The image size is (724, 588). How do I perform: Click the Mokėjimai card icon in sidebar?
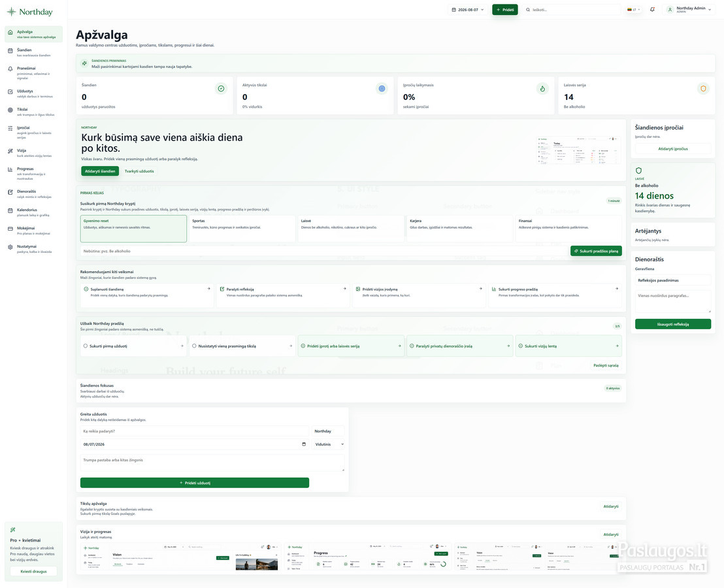click(x=10, y=229)
